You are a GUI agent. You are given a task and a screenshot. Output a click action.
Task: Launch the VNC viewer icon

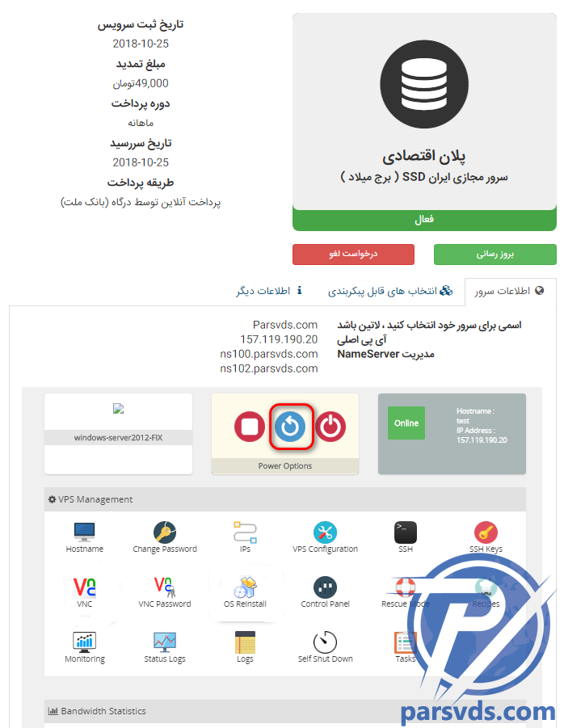(x=85, y=587)
